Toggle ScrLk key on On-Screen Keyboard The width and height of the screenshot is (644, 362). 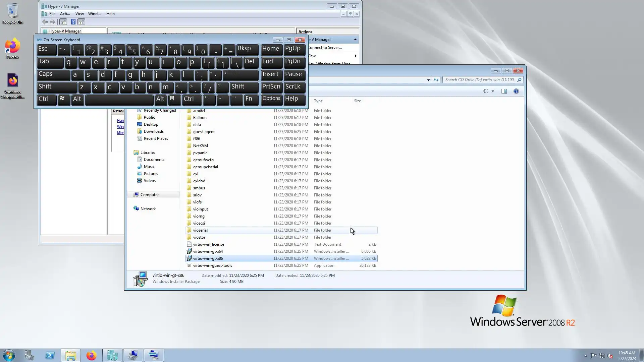click(x=294, y=87)
